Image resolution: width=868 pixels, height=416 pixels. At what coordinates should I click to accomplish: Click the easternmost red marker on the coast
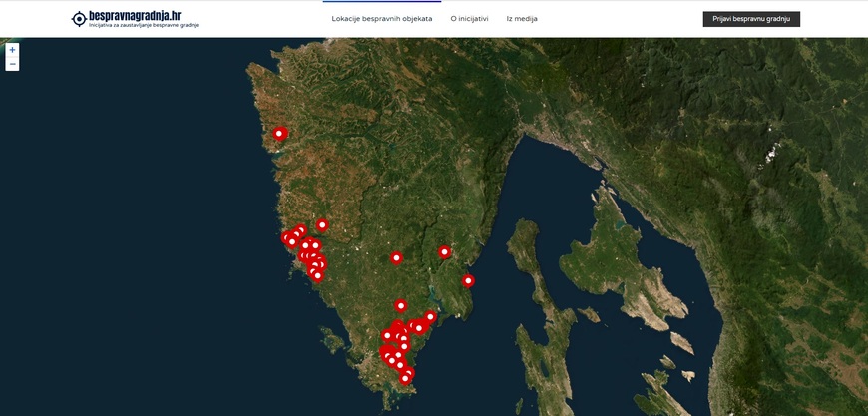pyautogui.click(x=468, y=280)
